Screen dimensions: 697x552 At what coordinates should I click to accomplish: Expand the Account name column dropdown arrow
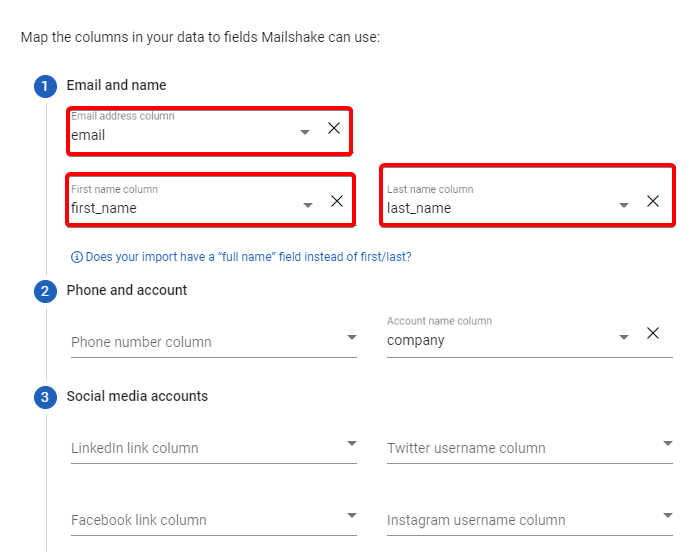(624, 337)
